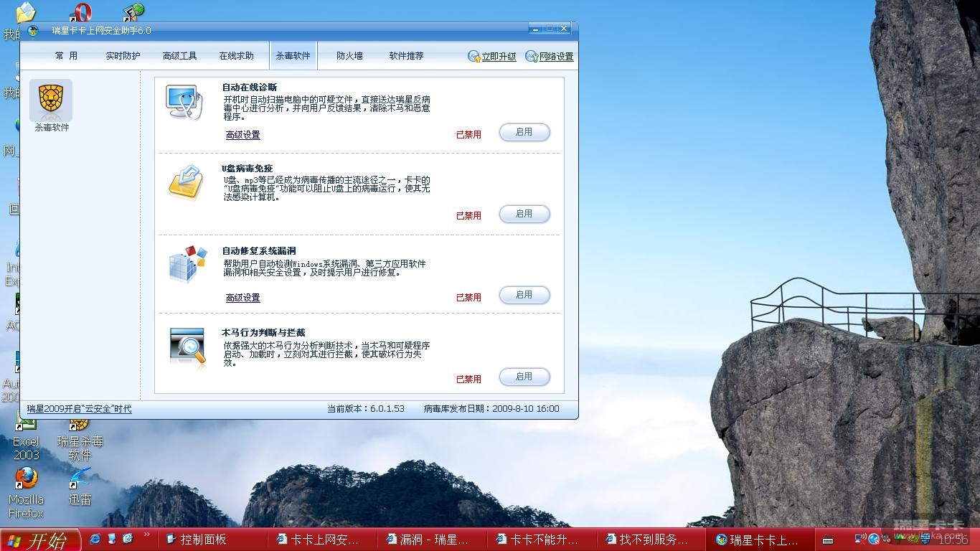Open 高级设置 under 自动在线诊断
The height and width of the screenshot is (551, 980).
pyautogui.click(x=243, y=135)
